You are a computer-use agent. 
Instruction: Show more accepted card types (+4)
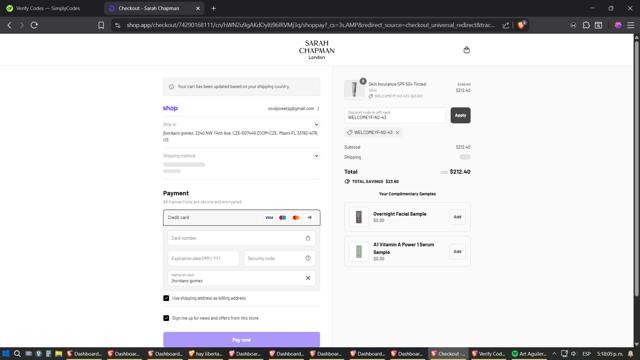point(309,218)
